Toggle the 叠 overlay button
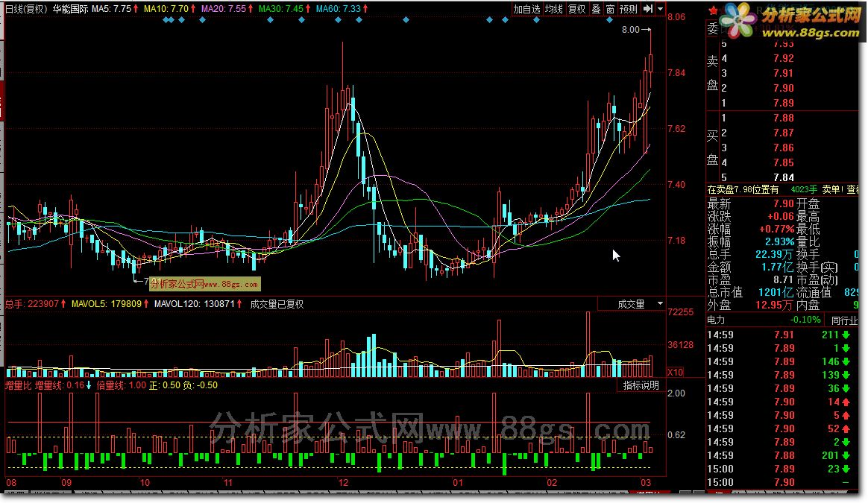Screen dimensions: 868x503 [x=597, y=9]
